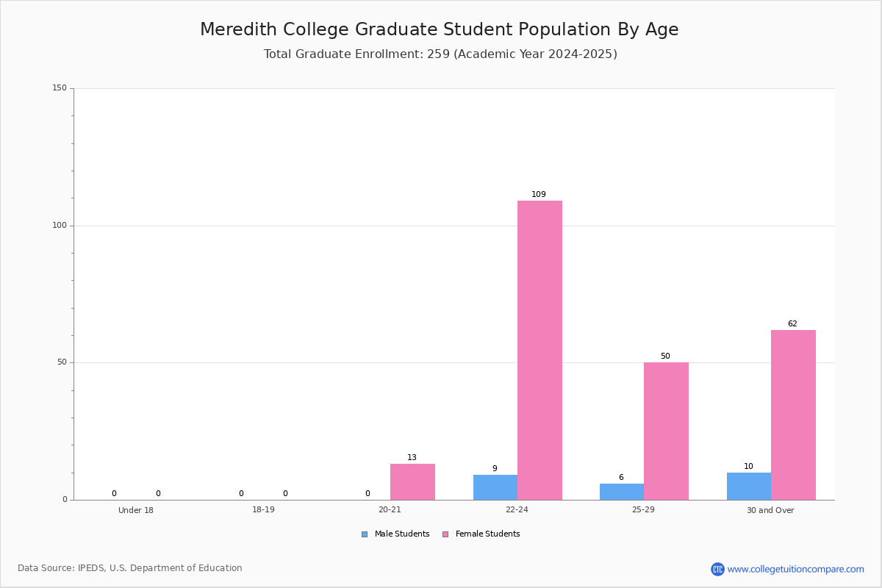Click the 25-29 age category label
This screenshot has height=588, width=882.
point(643,510)
